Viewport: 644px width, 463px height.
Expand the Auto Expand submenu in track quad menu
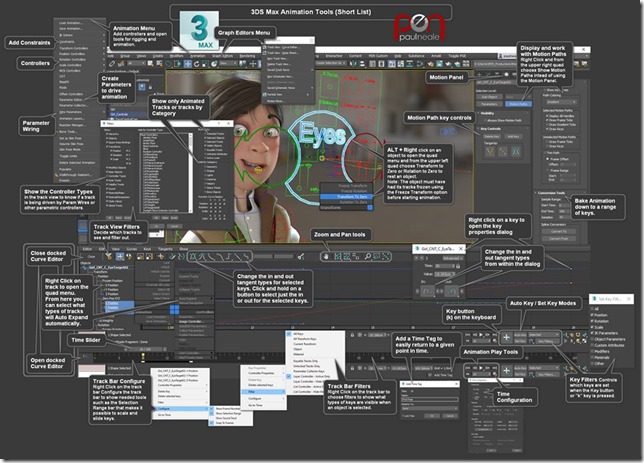coord(196,299)
